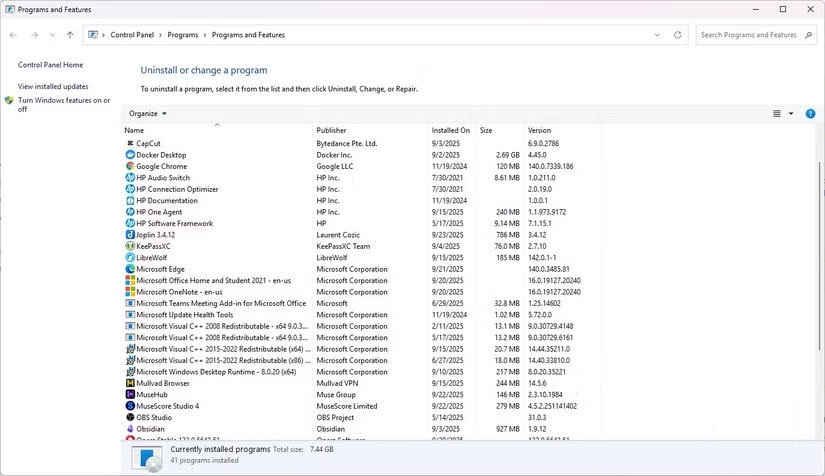Sort list by Publisher column header
The height and width of the screenshot is (476, 825).
332,131
